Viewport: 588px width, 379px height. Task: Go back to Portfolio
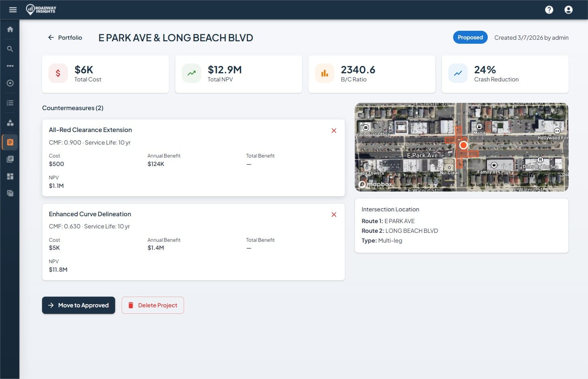[x=65, y=38]
